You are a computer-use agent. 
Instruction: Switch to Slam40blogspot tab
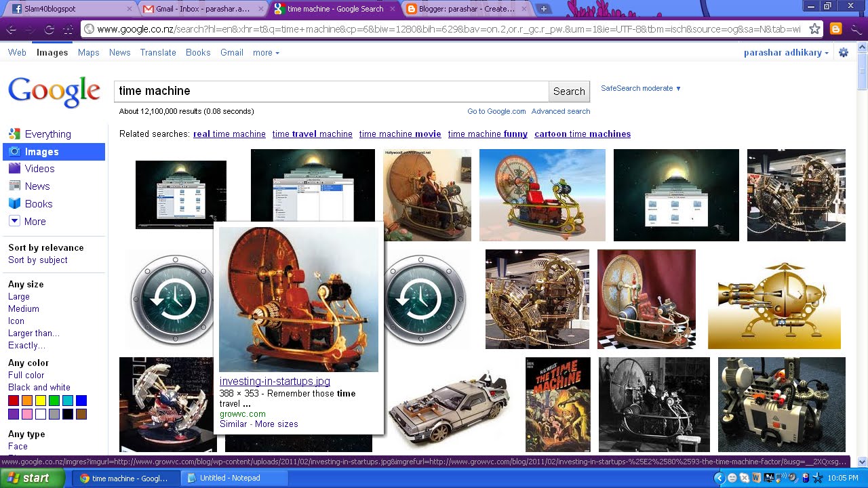coord(71,9)
